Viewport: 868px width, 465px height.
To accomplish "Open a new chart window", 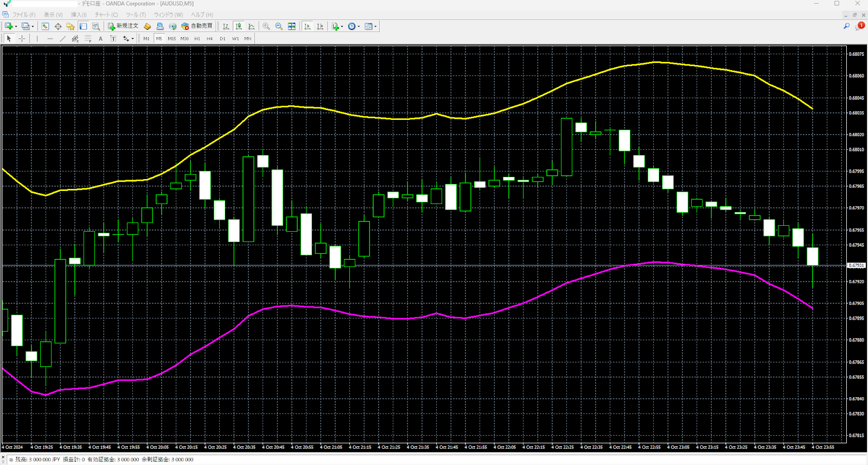I will click(x=9, y=26).
